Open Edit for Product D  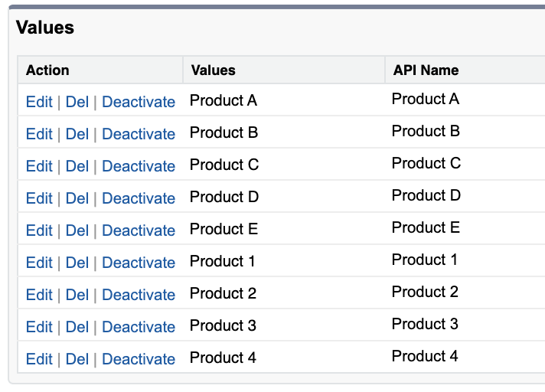coord(39,198)
